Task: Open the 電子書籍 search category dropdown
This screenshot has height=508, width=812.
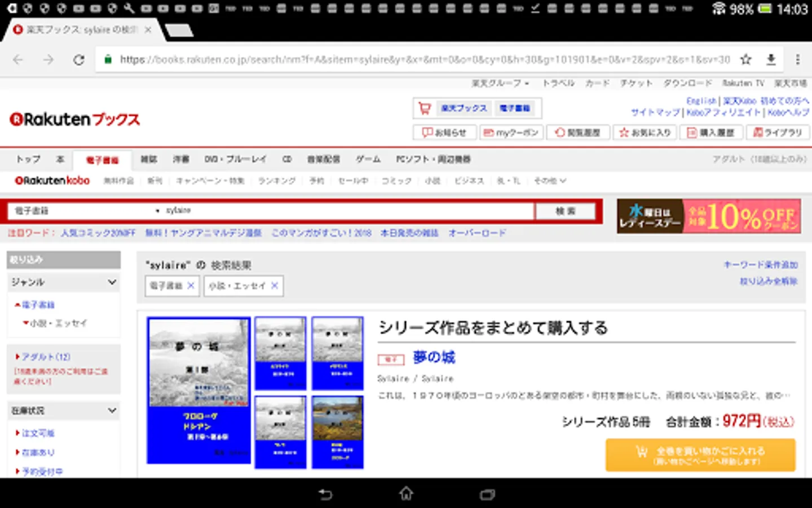Action: [86, 211]
